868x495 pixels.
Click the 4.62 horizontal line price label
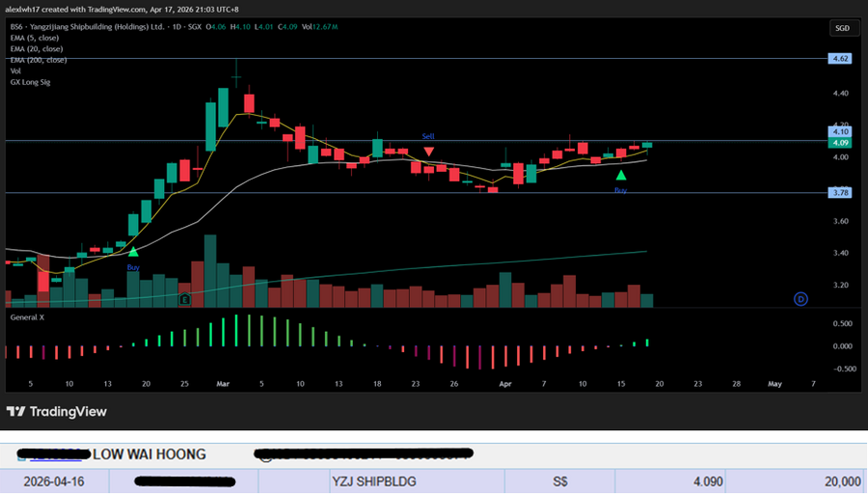pyautogui.click(x=839, y=59)
